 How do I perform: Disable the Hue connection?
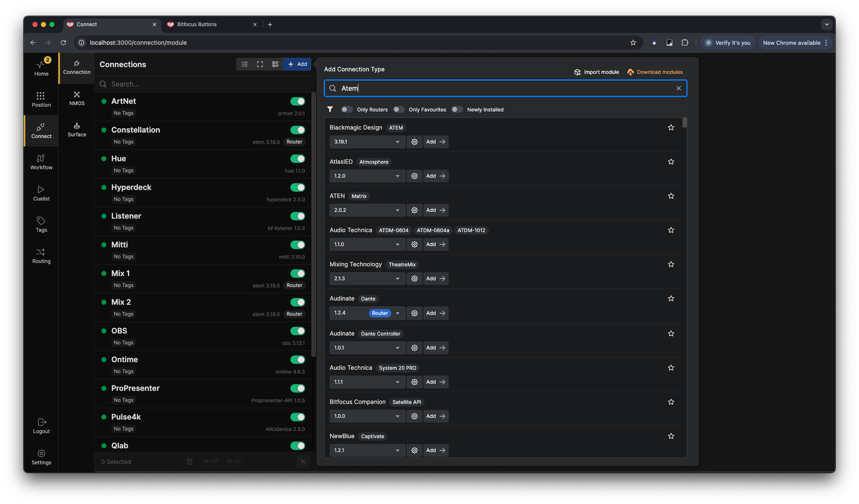pyautogui.click(x=298, y=159)
